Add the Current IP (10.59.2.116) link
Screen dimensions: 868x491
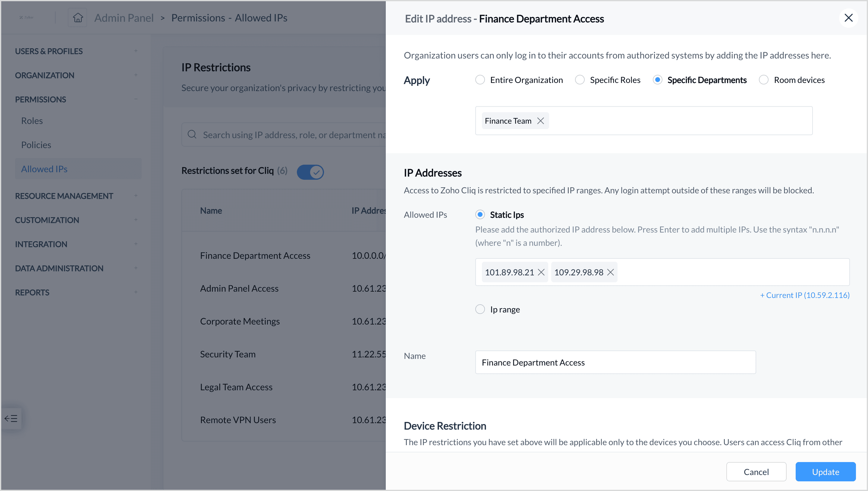805,295
